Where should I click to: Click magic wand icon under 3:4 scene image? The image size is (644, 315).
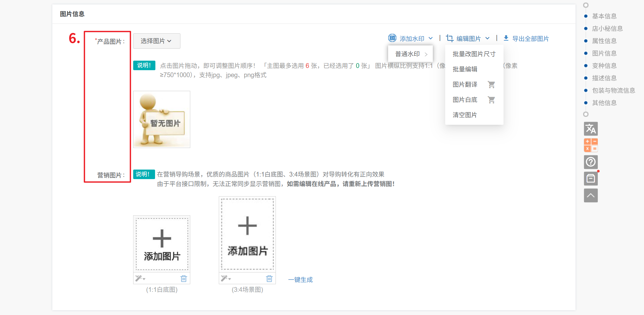click(x=225, y=278)
